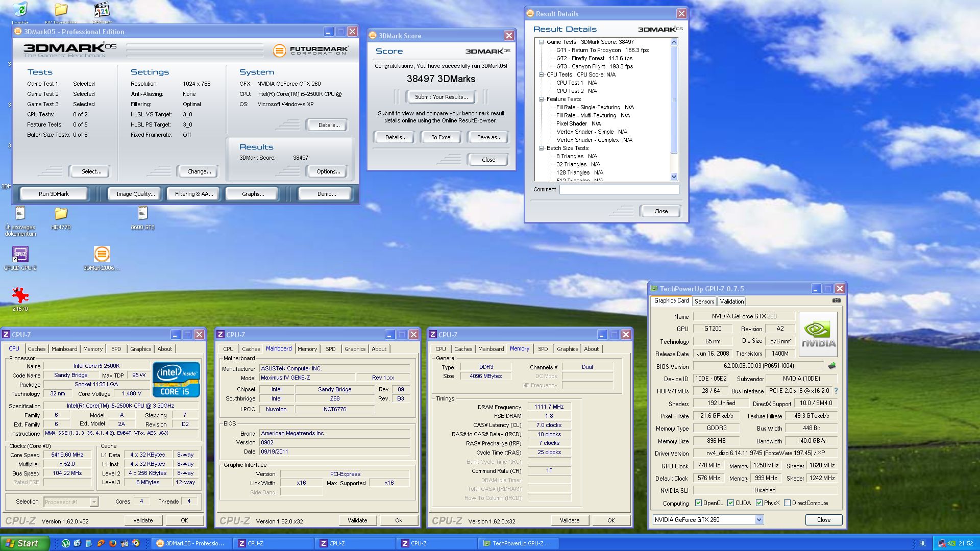Switch to the Sensors tab in GPU-Z
The height and width of the screenshot is (551, 980).
704,302
